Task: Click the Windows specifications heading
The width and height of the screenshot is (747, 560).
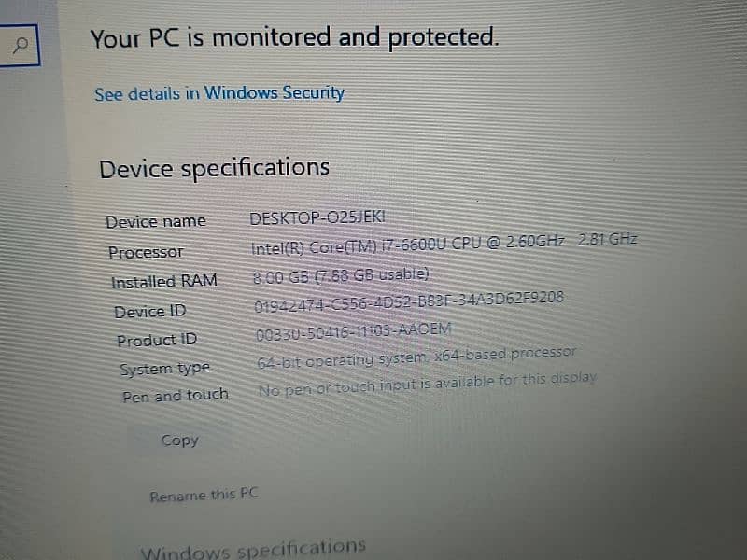Action: click(252, 548)
